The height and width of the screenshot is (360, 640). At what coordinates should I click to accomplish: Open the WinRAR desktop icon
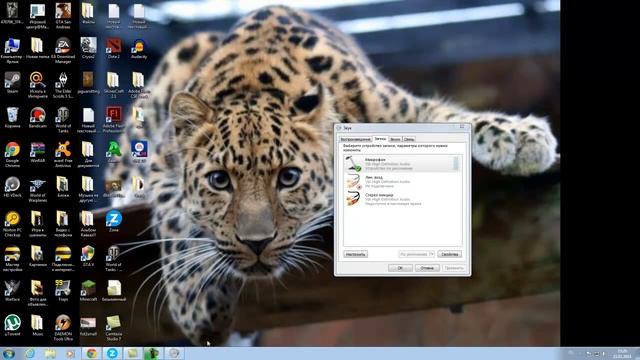(38, 152)
